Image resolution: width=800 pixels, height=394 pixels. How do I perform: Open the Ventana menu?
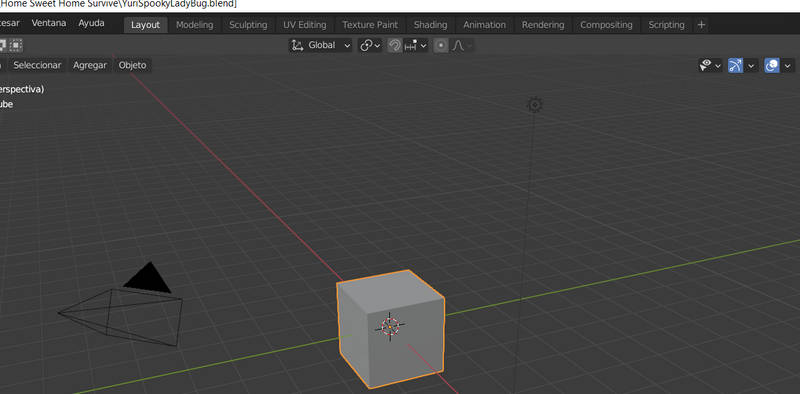coord(49,23)
